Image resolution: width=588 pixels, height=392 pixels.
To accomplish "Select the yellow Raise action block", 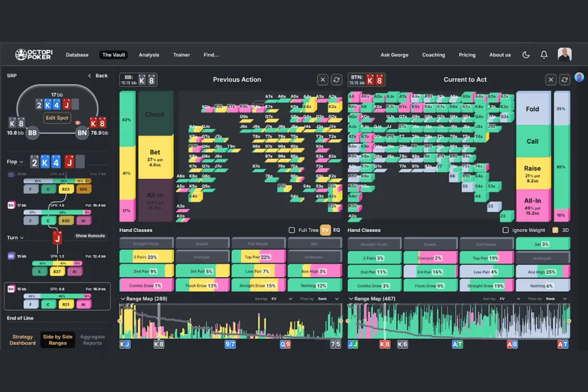I will 532,171.
